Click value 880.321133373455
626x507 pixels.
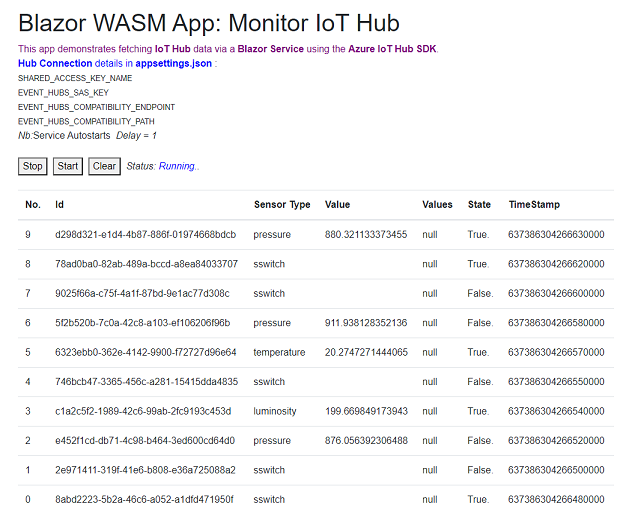pos(366,234)
